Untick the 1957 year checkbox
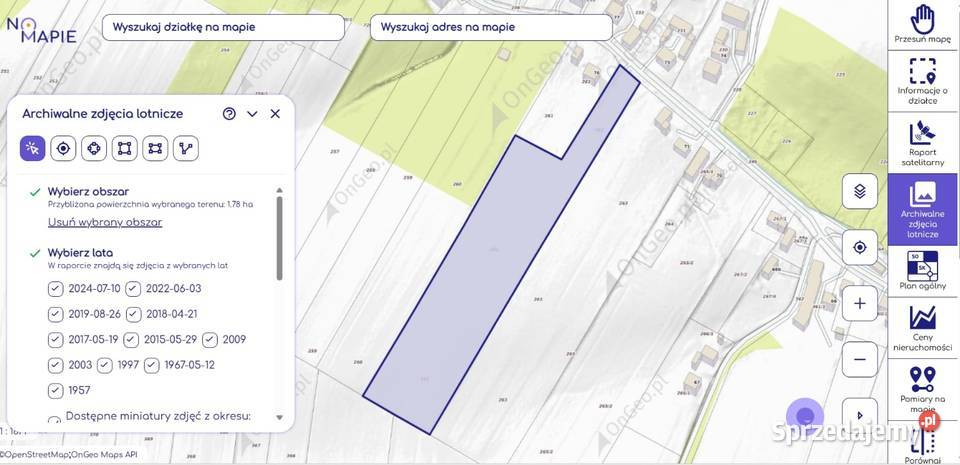The image size is (960, 465). pos(56,390)
